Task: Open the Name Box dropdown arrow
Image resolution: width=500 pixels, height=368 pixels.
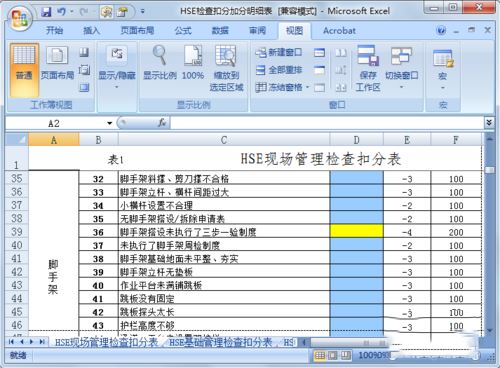Action: (x=110, y=123)
